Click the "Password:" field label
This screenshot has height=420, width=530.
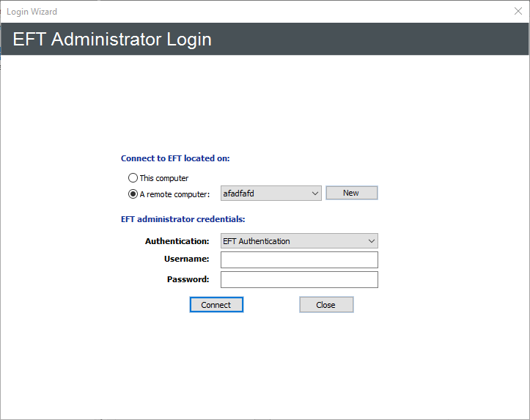click(x=188, y=279)
